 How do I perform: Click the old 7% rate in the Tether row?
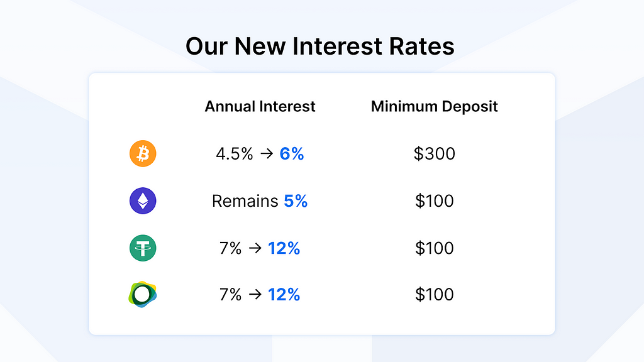point(230,248)
